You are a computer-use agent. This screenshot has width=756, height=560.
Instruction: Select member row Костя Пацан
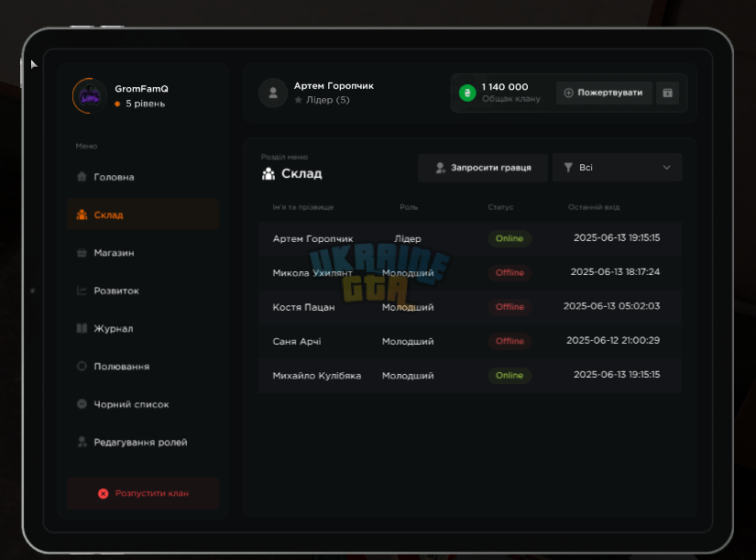click(x=470, y=307)
